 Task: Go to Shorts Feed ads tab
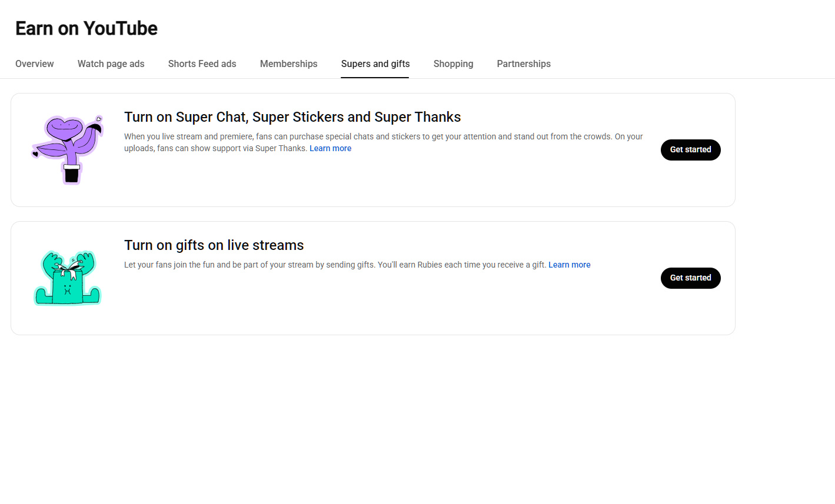[x=202, y=64]
